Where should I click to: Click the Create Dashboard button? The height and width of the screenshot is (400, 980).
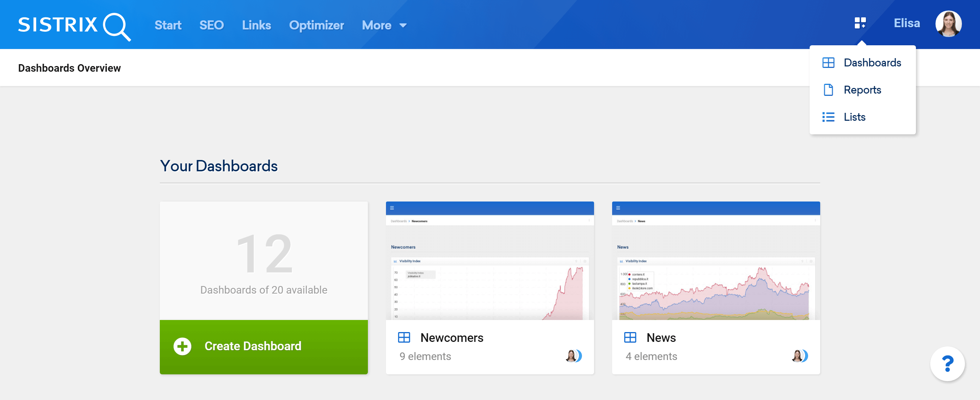pyautogui.click(x=263, y=347)
